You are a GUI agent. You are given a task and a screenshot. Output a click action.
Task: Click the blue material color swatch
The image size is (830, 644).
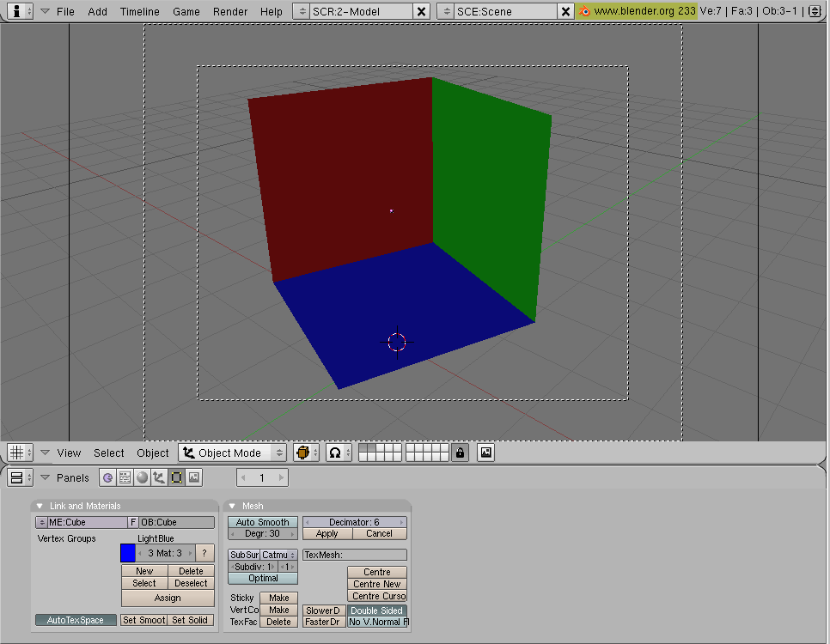[x=128, y=553]
